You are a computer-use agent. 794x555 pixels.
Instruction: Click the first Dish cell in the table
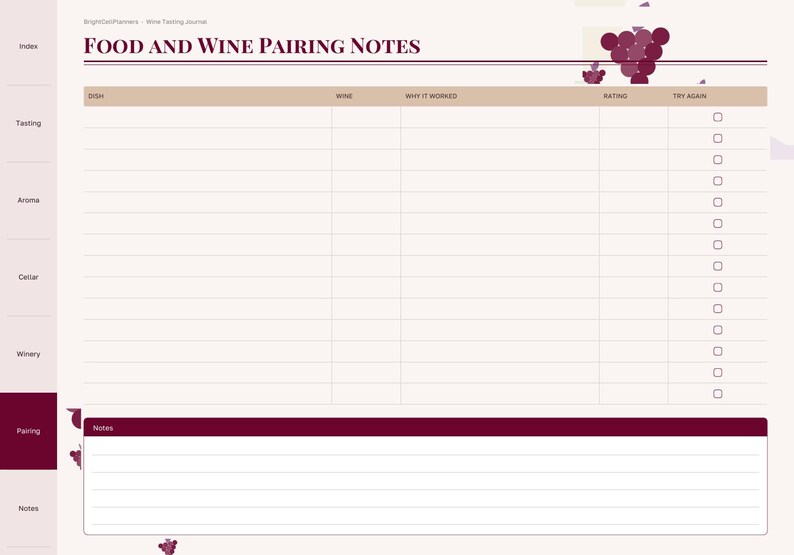(x=208, y=117)
